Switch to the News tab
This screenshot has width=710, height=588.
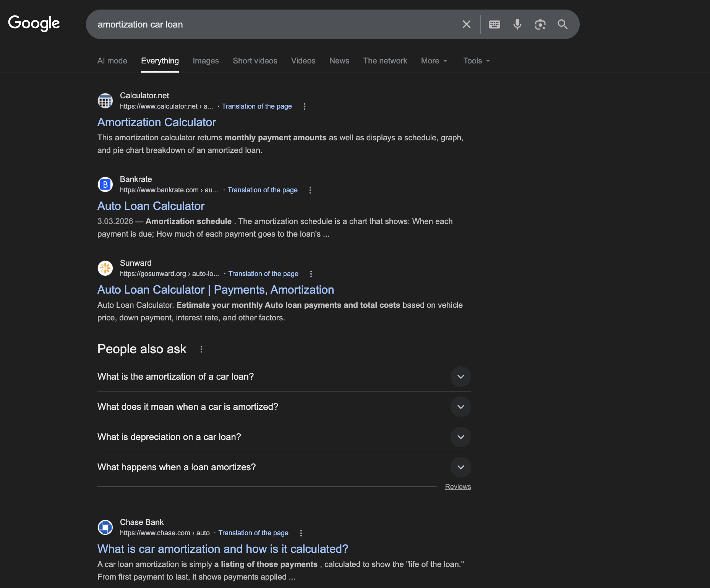coord(339,61)
